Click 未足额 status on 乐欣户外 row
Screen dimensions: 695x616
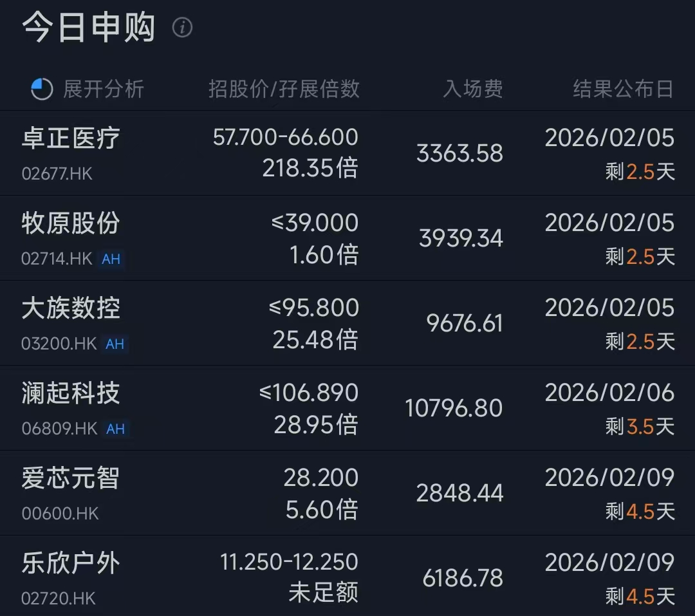323,593
